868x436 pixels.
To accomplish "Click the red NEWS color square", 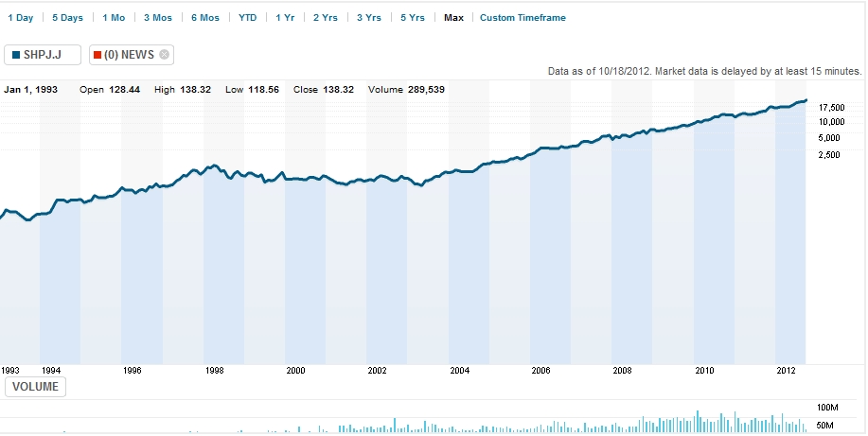I will 98,55.
